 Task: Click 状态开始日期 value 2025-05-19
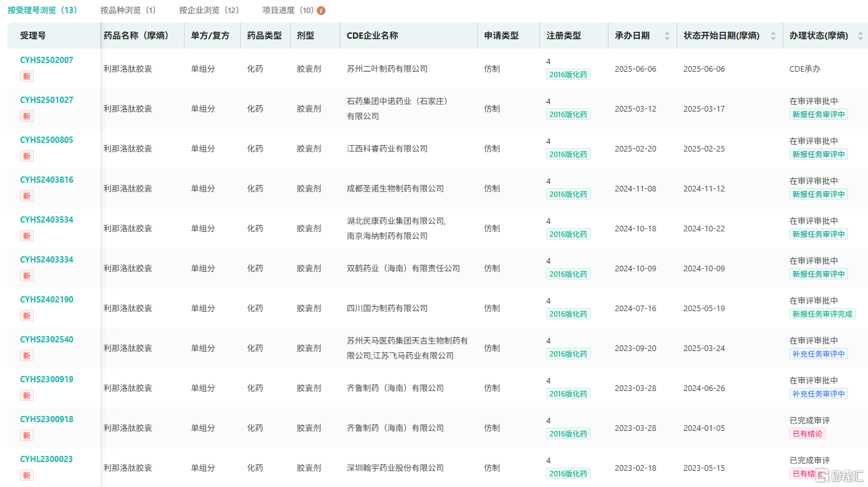click(x=704, y=308)
